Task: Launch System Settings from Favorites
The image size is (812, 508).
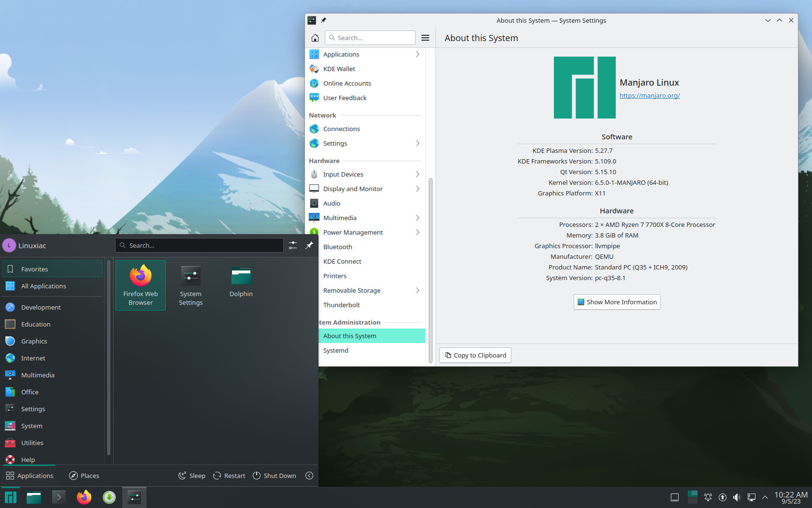Action: point(191,285)
